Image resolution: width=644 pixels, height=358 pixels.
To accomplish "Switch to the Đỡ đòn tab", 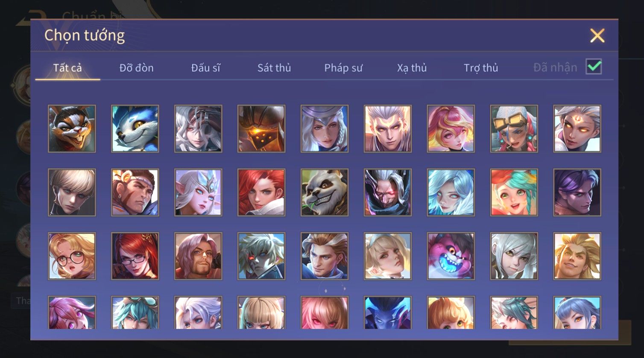I will [136, 68].
